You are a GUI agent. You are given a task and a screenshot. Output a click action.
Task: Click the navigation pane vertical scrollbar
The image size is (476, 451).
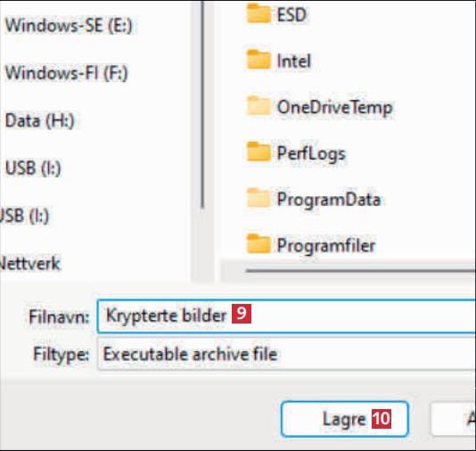coord(202,104)
